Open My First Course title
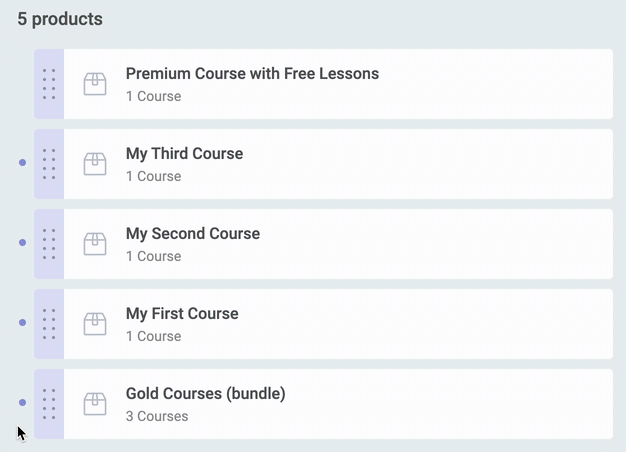The height and width of the screenshot is (452, 626). (182, 314)
